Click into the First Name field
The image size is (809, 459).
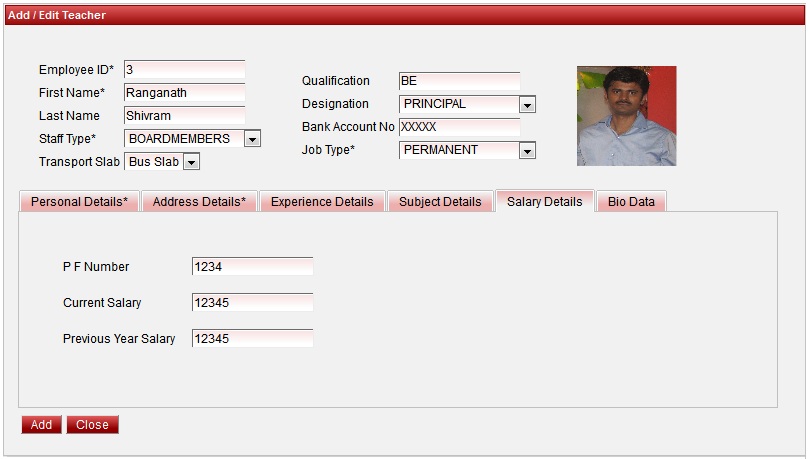coord(184,93)
